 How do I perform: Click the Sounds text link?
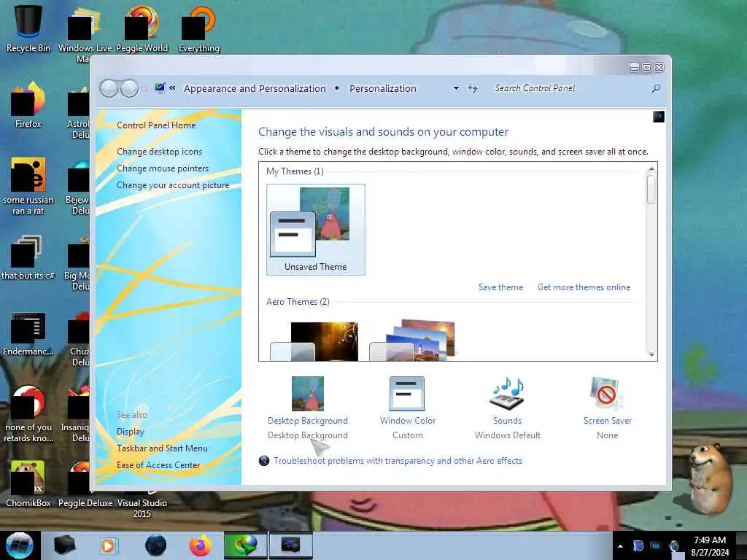(508, 421)
